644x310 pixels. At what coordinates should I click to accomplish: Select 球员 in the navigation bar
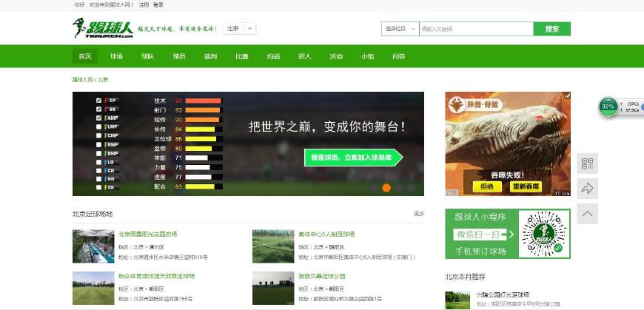(x=178, y=56)
